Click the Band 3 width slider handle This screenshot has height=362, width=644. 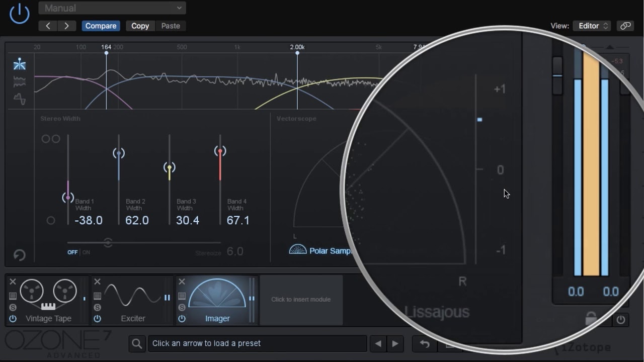(x=170, y=167)
